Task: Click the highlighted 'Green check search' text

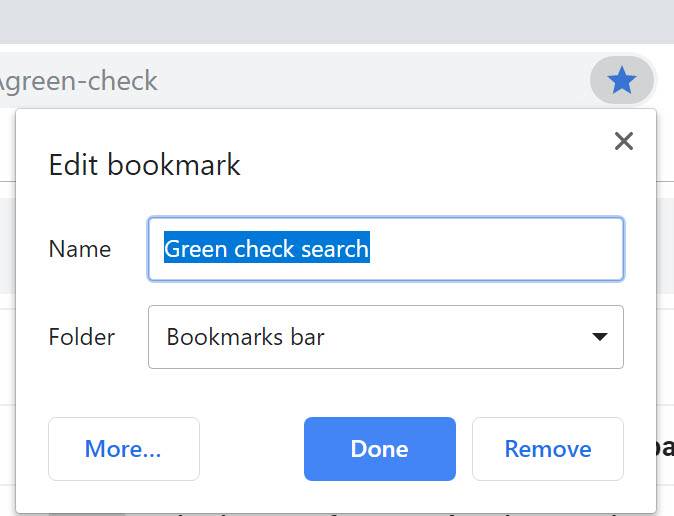Action: click(267, 249)
